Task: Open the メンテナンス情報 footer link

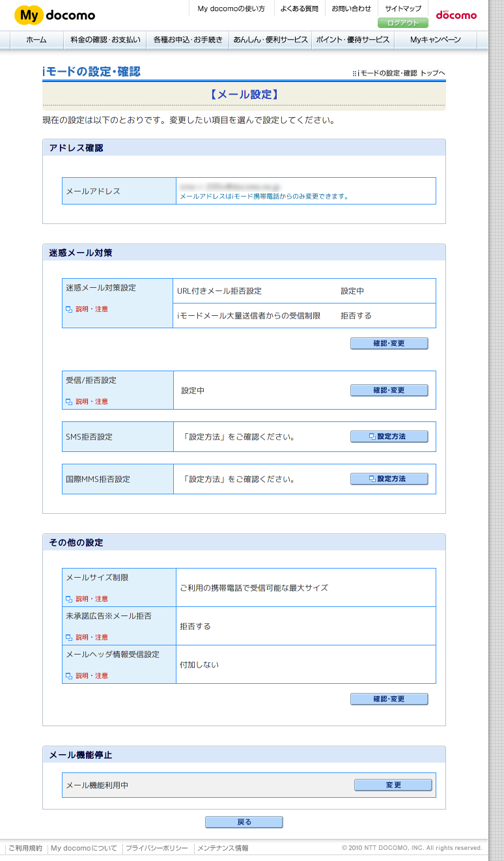Action: pos(223,848)
